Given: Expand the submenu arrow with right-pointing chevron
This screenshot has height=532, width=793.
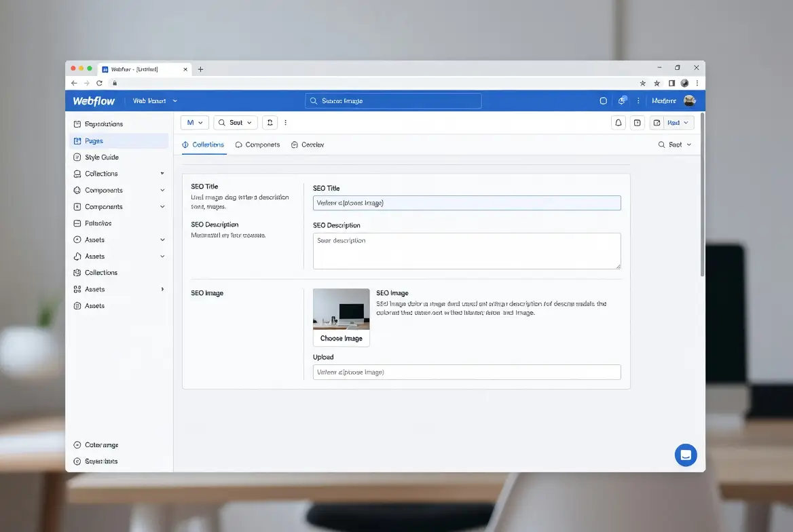Looking at the screenshot, I should [x=162, y=289].
